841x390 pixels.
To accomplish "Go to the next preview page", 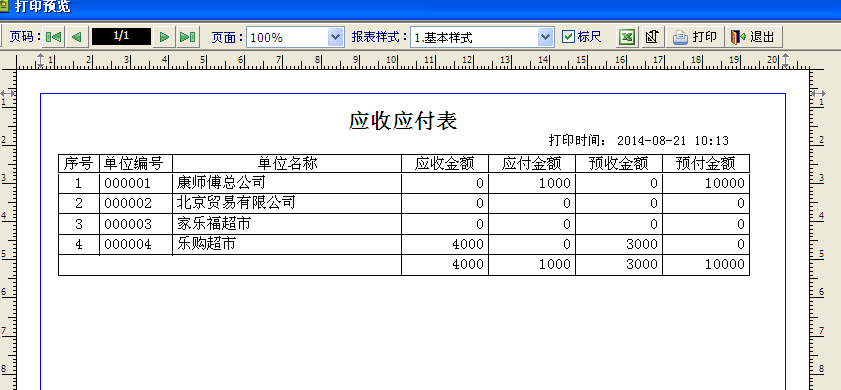I will (x=165, y=37).
